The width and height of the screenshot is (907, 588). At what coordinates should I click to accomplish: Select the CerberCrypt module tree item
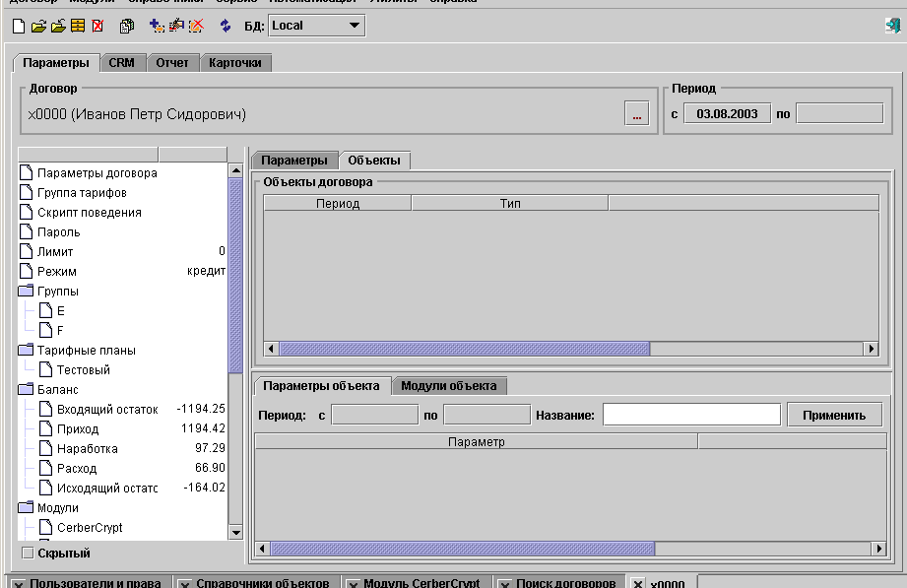(x=89, y=528)
